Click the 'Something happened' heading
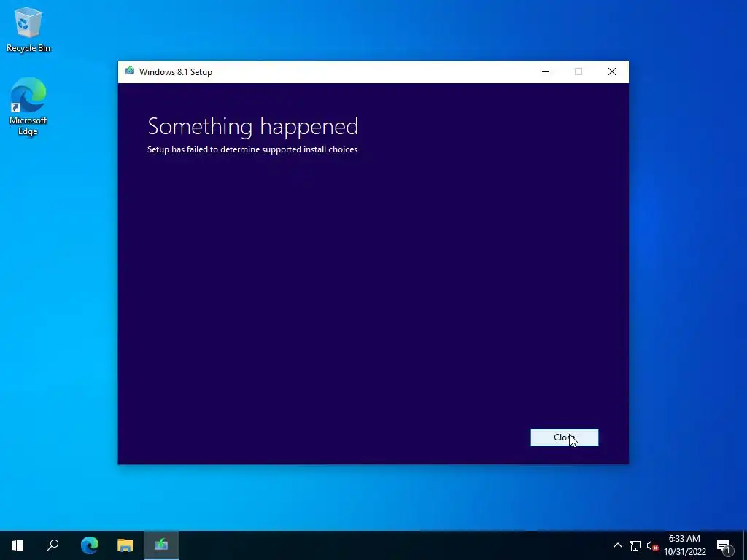 [x=252, y=127]
